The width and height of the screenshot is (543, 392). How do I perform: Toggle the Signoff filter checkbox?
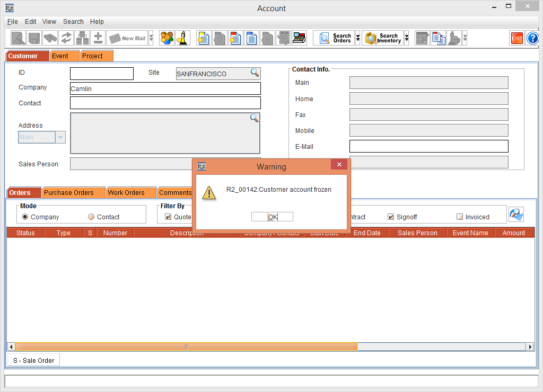tap(391, 217)
